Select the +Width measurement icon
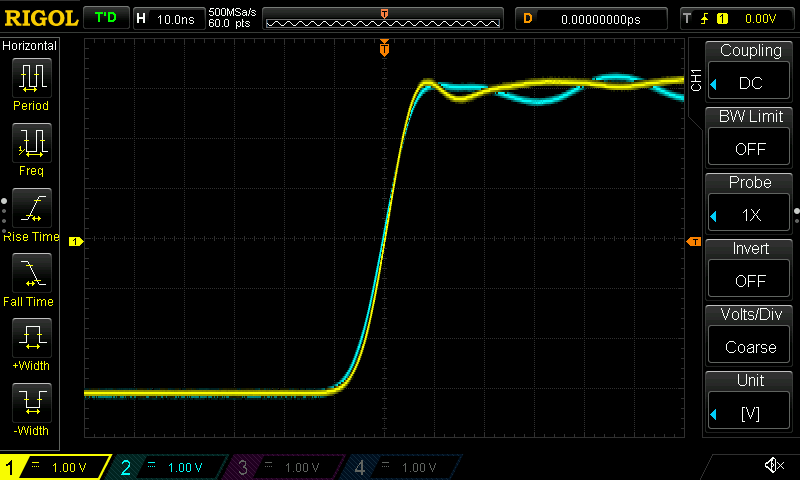Image resolution: width=800 pixels, height=480 pixels. click(x=32, y=338)
